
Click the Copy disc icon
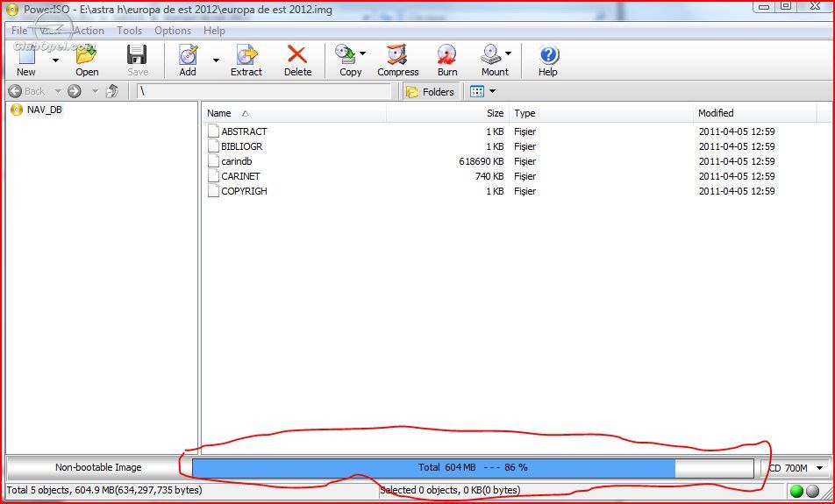coord(345,54)
